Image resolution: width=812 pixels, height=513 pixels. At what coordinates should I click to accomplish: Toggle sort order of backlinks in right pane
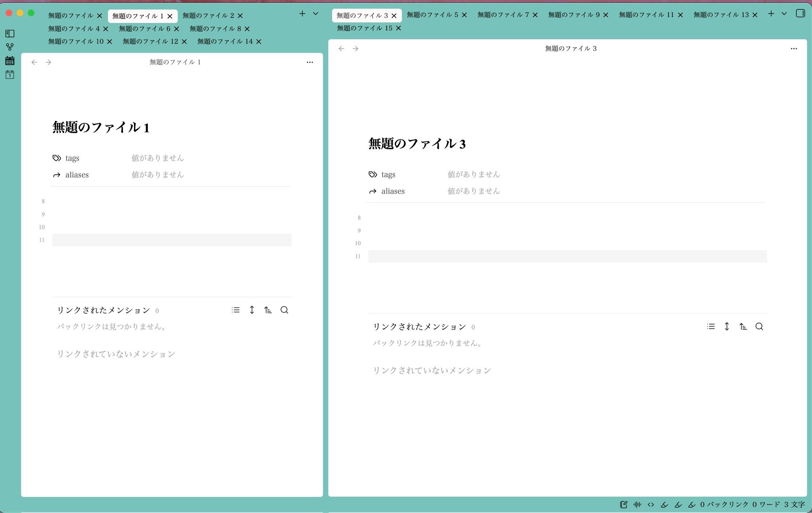744,327
